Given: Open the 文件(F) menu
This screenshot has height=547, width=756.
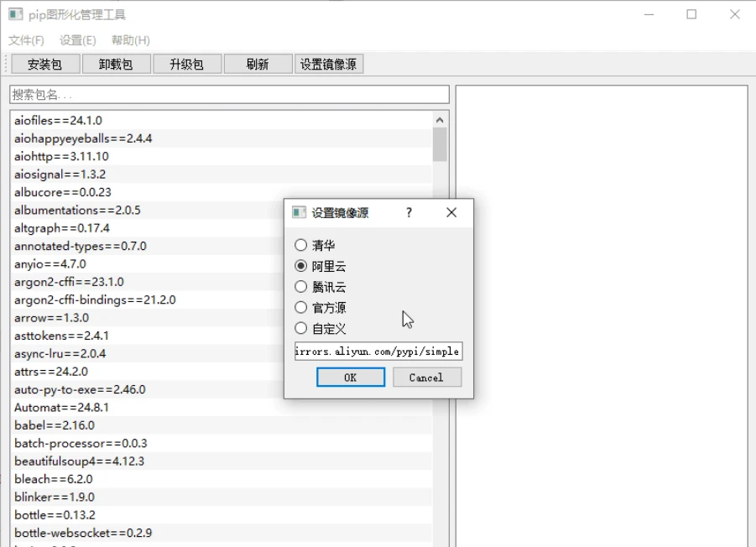Looking at the screenshot, I should 26,40.
